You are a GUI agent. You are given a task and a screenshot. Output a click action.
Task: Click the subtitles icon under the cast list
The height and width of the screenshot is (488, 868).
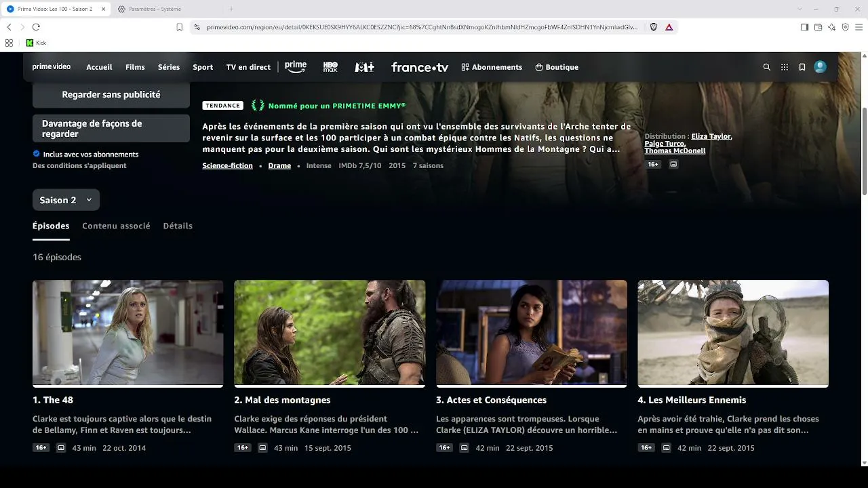click(673, 164)
